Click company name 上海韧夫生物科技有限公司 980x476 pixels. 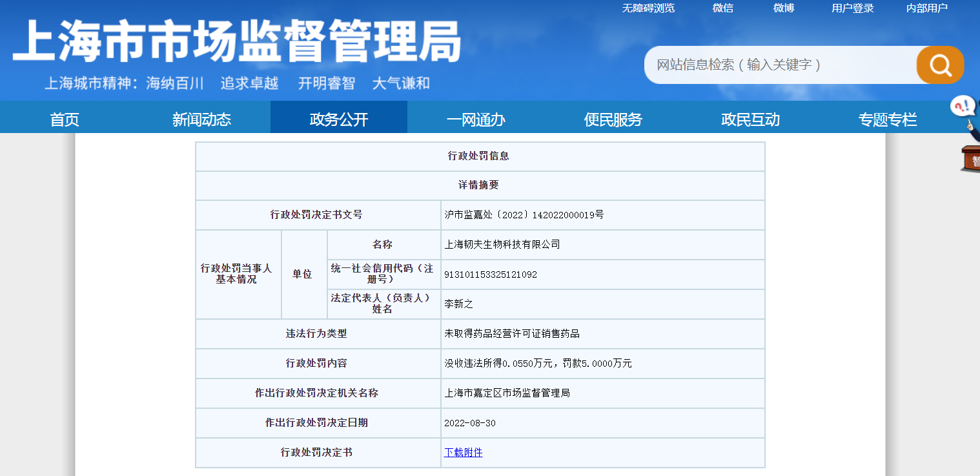click(x=502, y=245)
